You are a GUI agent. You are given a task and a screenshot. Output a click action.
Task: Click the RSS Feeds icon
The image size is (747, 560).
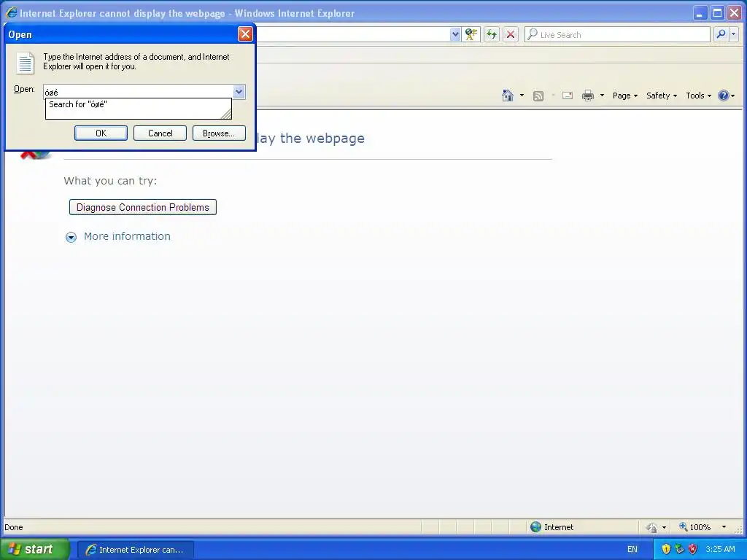coord(538,96)
